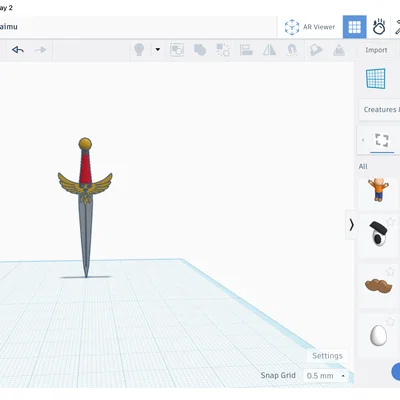Viewport: 400px width, 400px height.
Task: Switch to the 3D design grid view
Action: [355, 27]
